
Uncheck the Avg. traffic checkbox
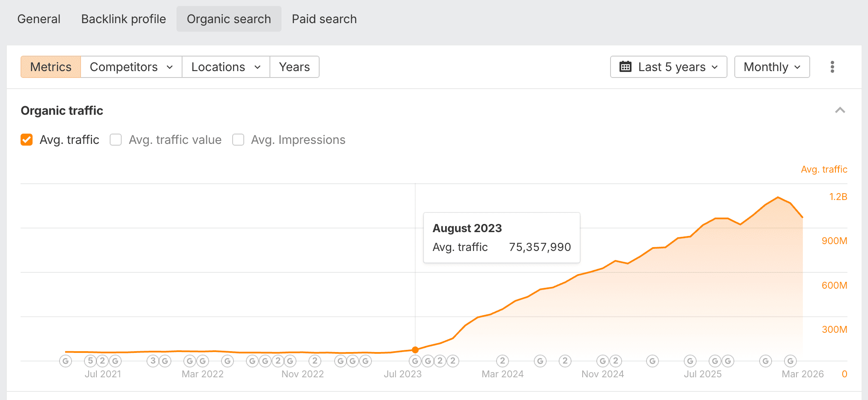click(27, 140)
